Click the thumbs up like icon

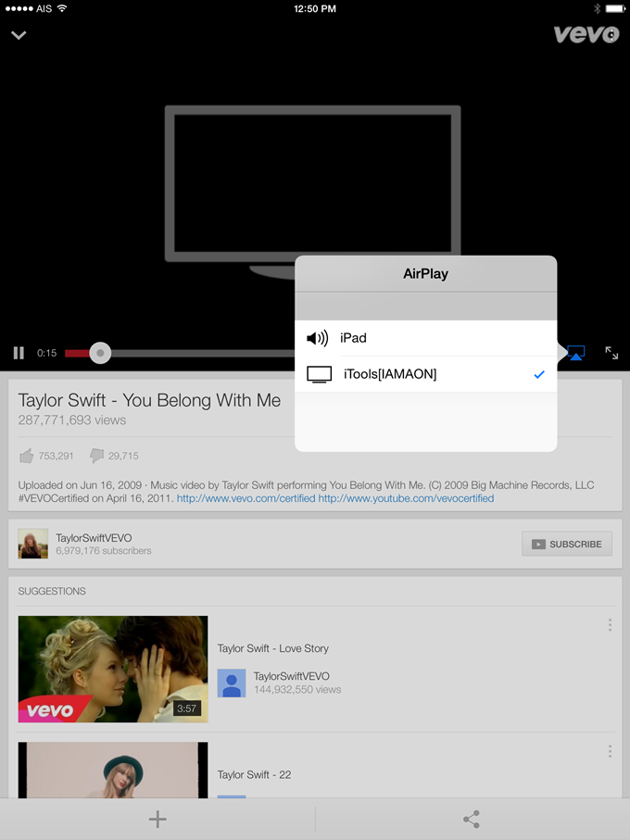[26, 456]
